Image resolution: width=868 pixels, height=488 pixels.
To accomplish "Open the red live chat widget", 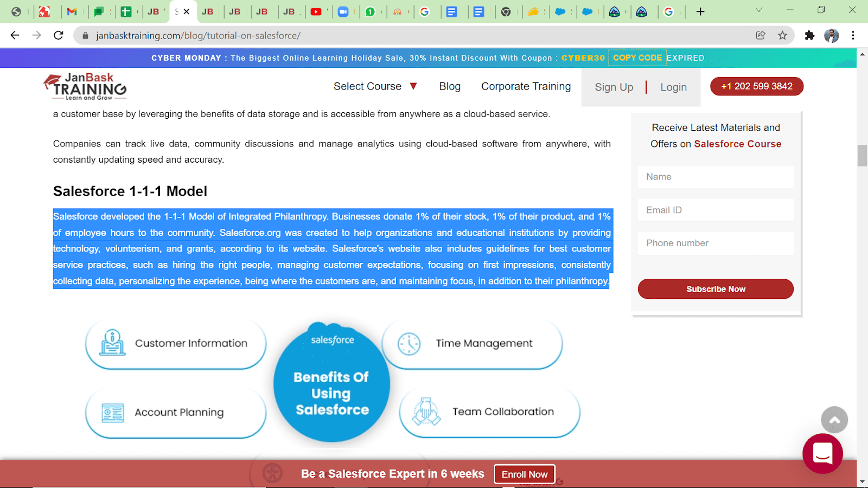I will pos(822,453).
